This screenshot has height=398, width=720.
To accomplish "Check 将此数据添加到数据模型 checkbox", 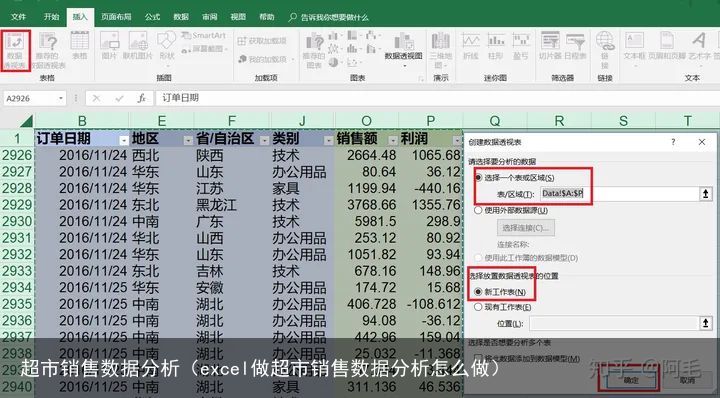I will point(479,358).
